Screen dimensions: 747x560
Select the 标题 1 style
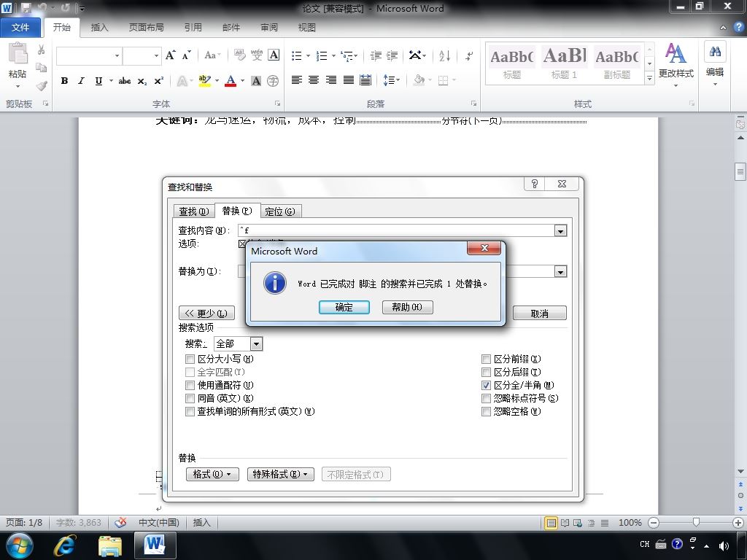click(x=565, y=64)
